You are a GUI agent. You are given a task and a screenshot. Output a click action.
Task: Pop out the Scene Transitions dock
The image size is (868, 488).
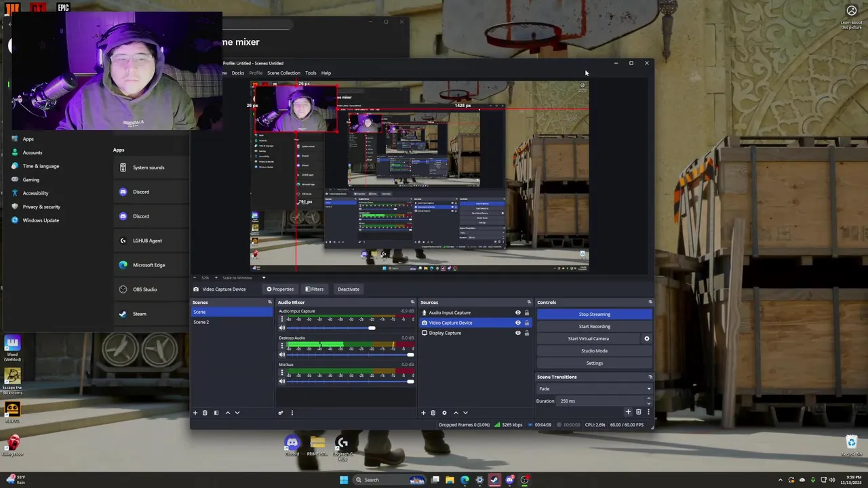[650, 377]
